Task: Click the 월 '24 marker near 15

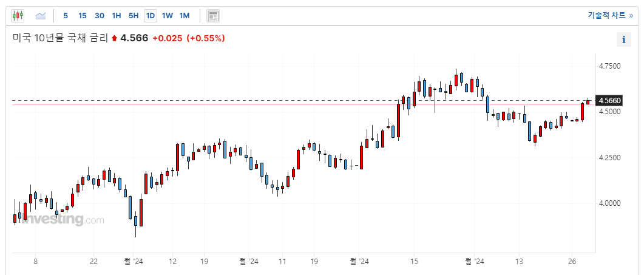Action: [x=359, y=262]
